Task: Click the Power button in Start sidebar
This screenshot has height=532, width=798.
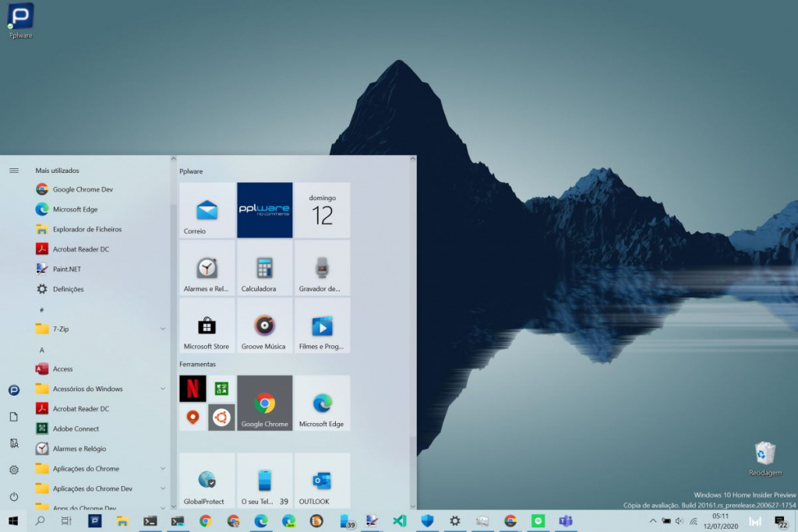Action: tap(13, 496)
